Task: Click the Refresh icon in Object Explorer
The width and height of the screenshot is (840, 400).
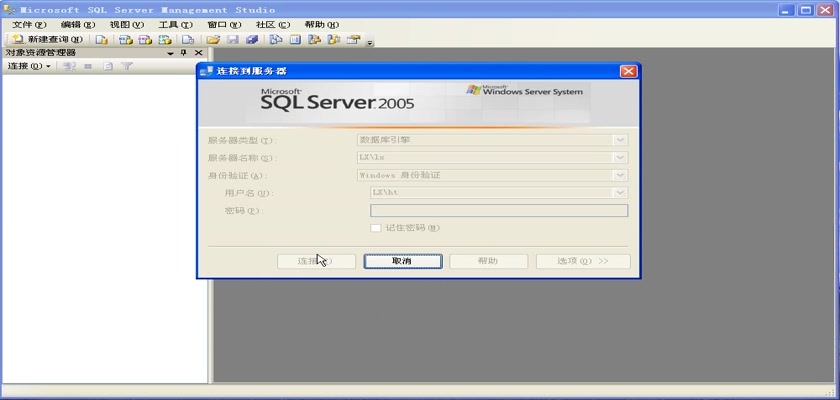Action: tap(108, 66)
